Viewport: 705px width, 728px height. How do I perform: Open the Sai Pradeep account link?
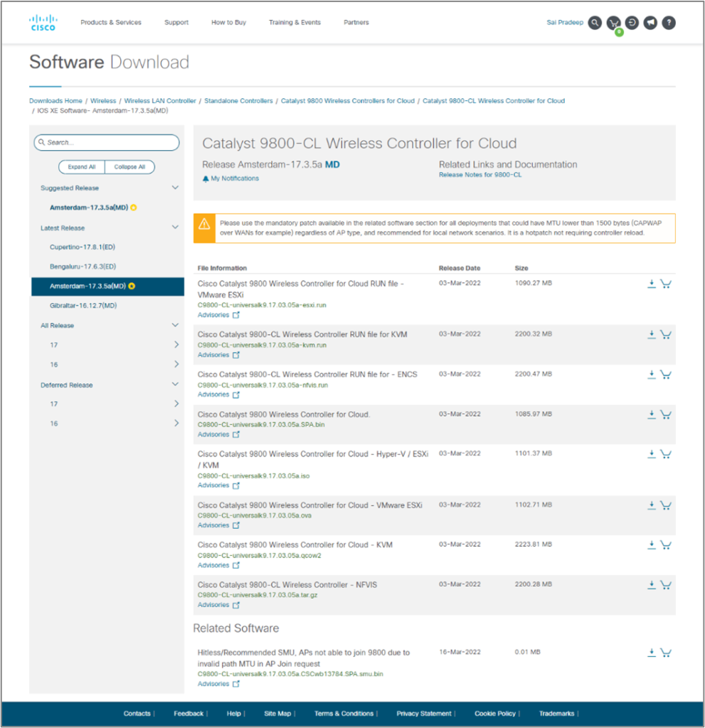click(565, 22)
